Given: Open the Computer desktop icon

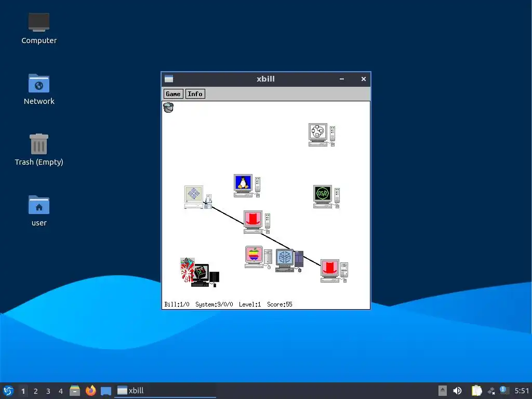Looking at the screenshot, I should (x=39, y=29).
